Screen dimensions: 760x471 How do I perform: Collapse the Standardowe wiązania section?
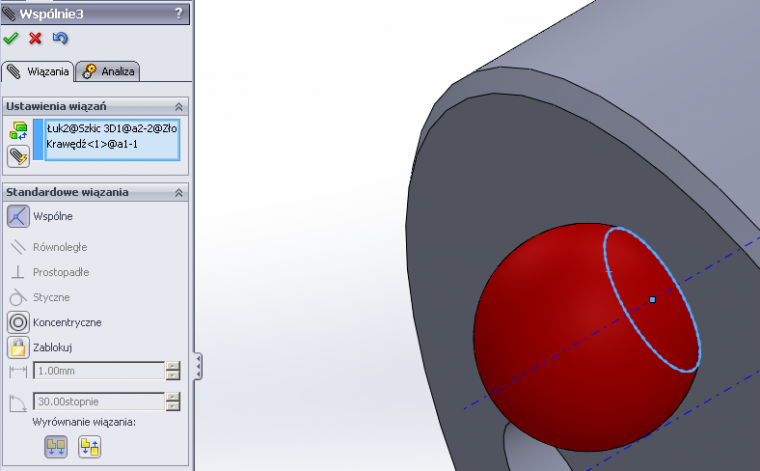[x=178, y=193]
